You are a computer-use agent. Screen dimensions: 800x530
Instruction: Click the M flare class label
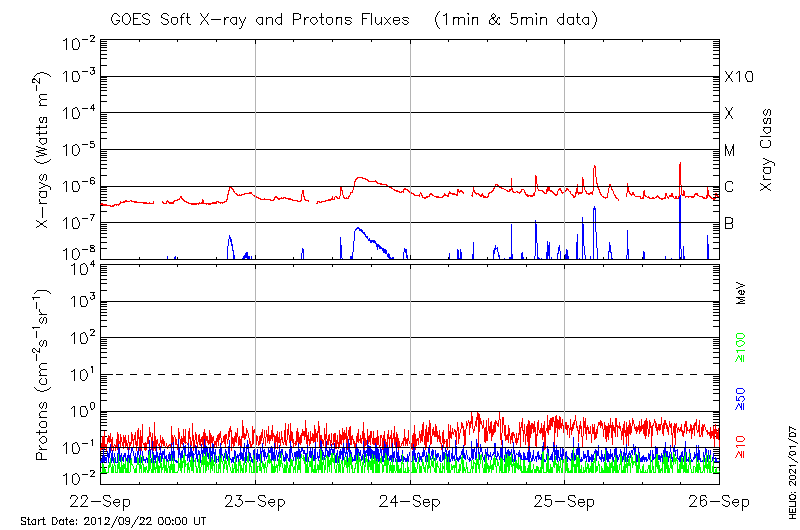tap(730, 151)
